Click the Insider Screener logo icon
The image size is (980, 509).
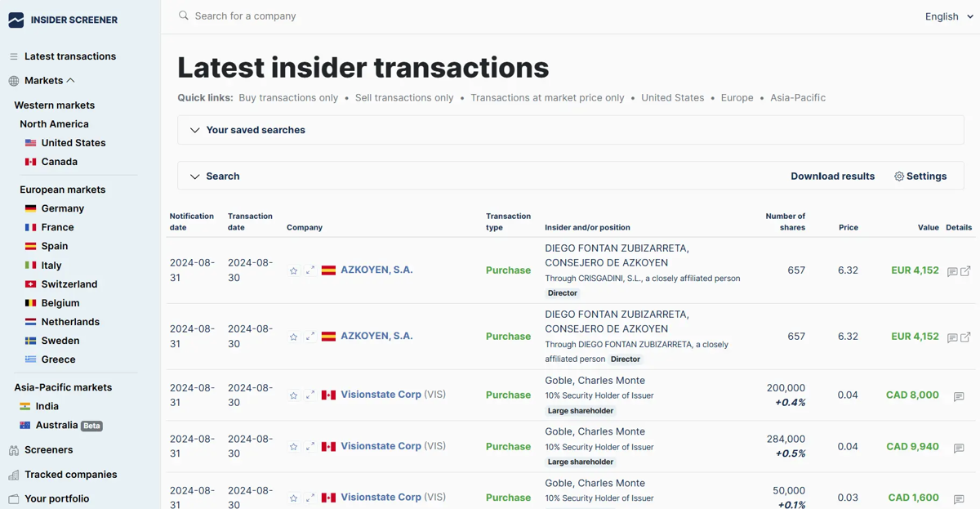point(16,20)
